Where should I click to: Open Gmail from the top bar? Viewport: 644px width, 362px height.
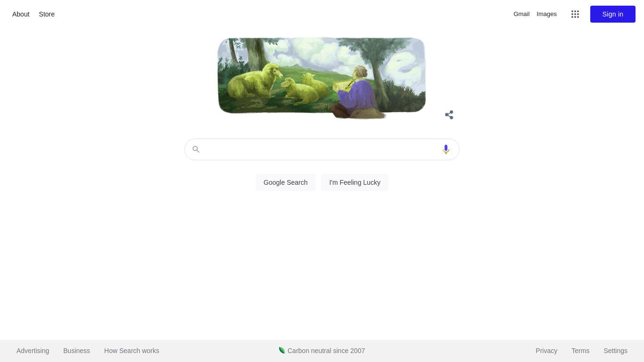(x=521, y=14)
